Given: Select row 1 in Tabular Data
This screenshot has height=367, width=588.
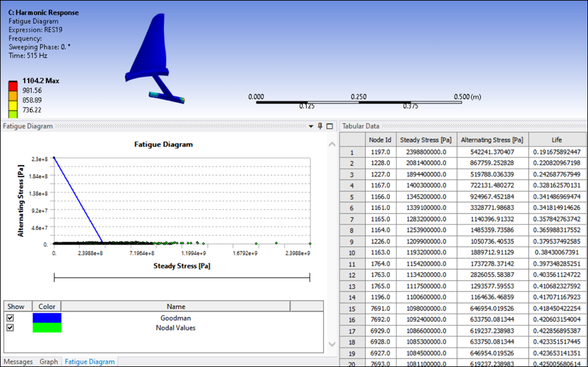Looking at the screenshot, I should (x=351, y=152).
